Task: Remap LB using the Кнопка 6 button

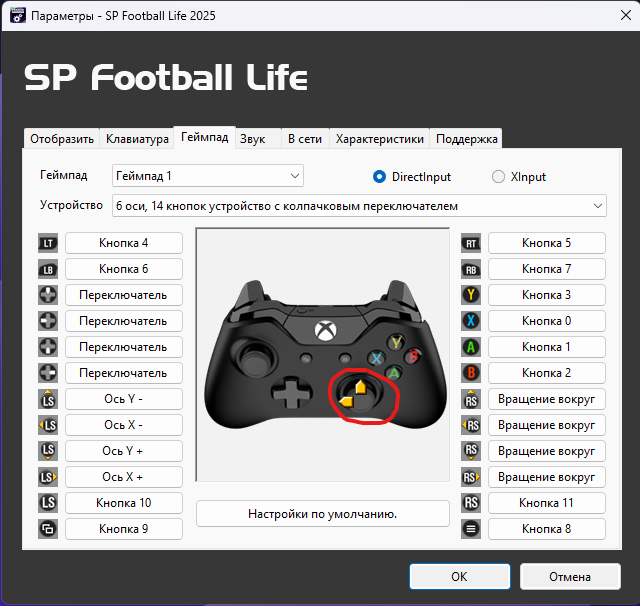Action: [124, 269]
